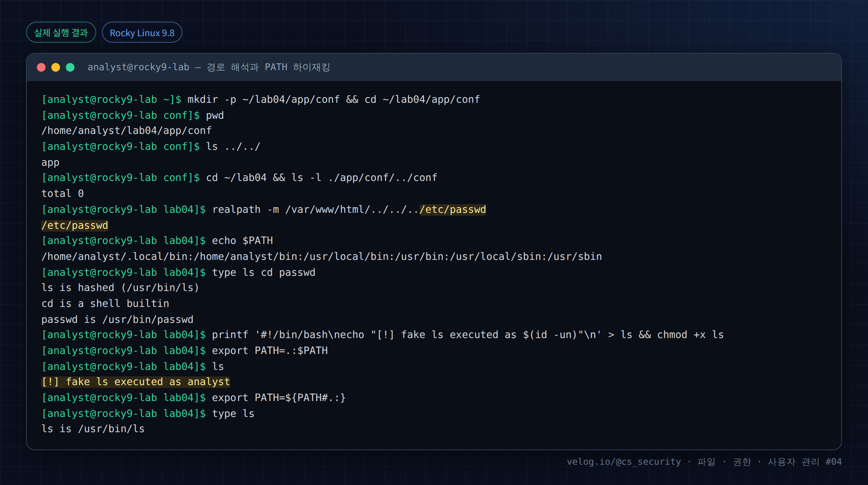Click the footer 'velog.io/@cs_security' text

(624, 462)
